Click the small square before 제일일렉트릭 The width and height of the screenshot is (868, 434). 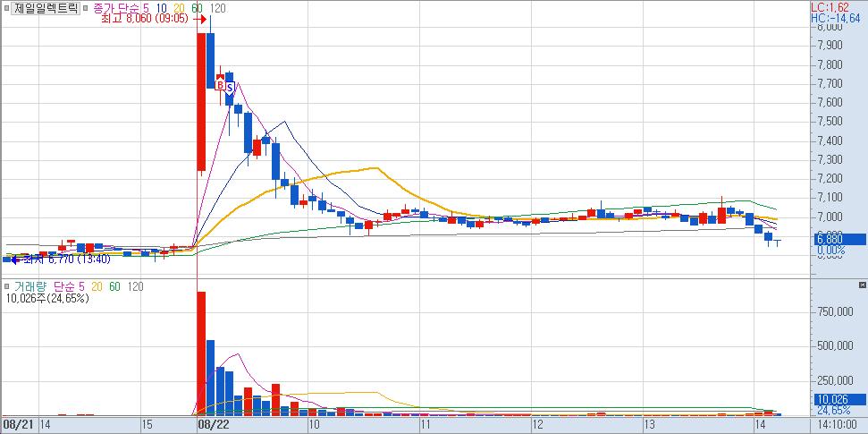point(5,8)
